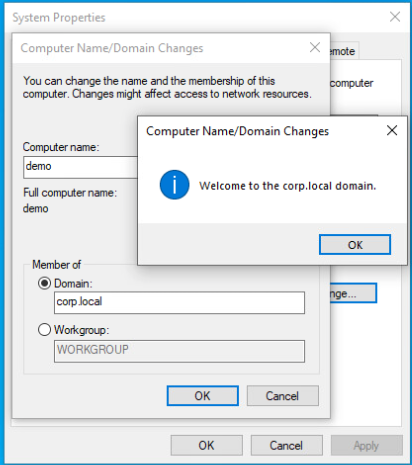The width and height of the screenshot is (412, 465).
Task: Click OK in the name/domain changes dialog
Action: pyautogui.click(x=203, y=396)
